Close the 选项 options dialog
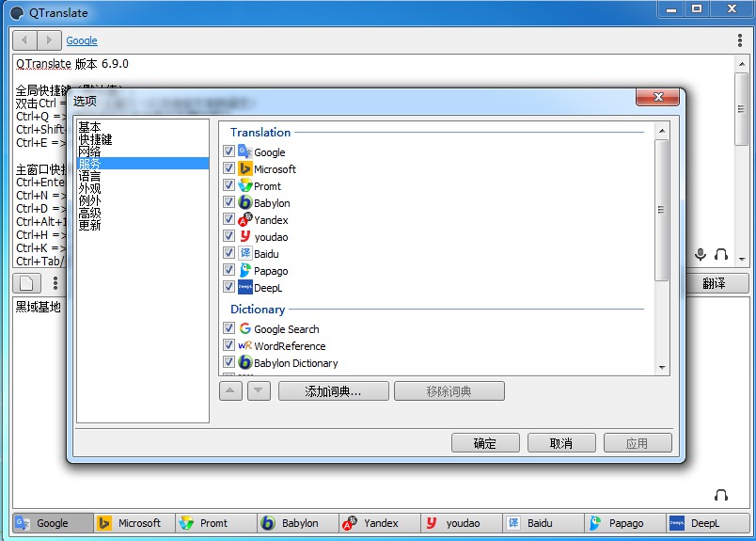Image resolution: width=756 pixels, height=541 pixels. [658, 97]
